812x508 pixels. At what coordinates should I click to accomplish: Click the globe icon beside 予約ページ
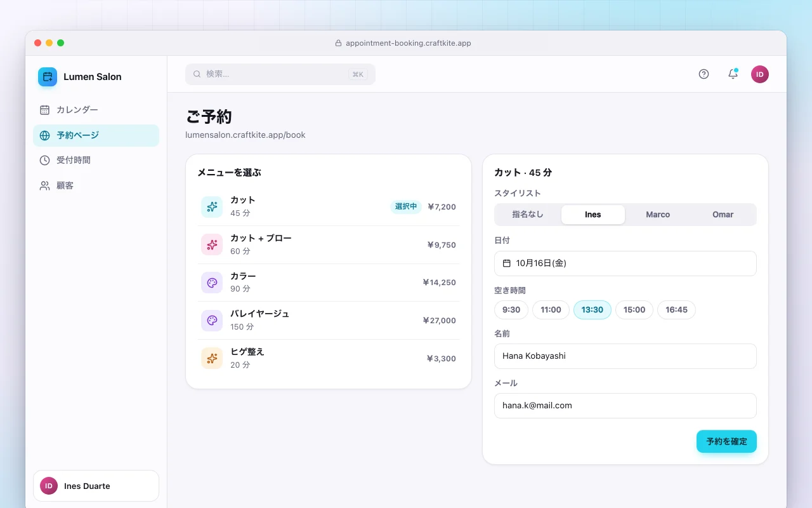pos(44,135)
